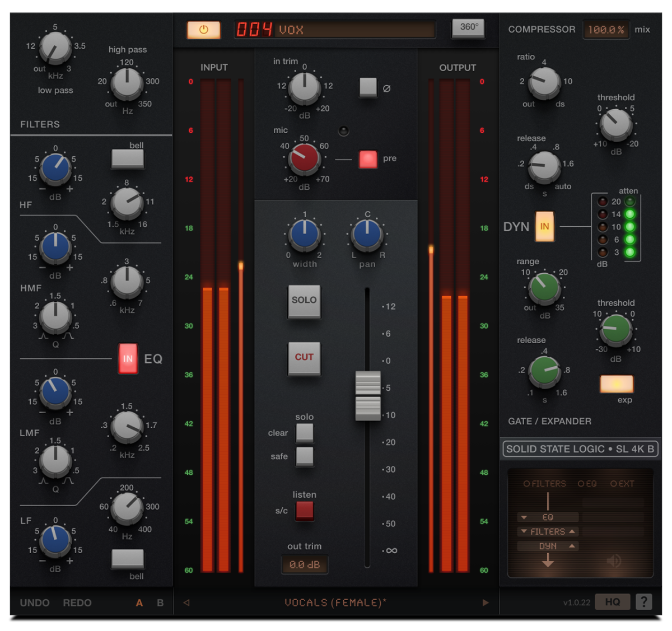Toggle the EQ IN switch
This screenshot has width=672, height=631.
pos(128,359)
